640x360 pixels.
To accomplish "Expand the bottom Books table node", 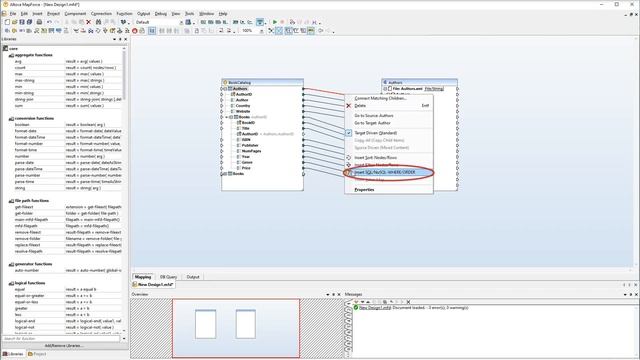I will tap(225, 174).
